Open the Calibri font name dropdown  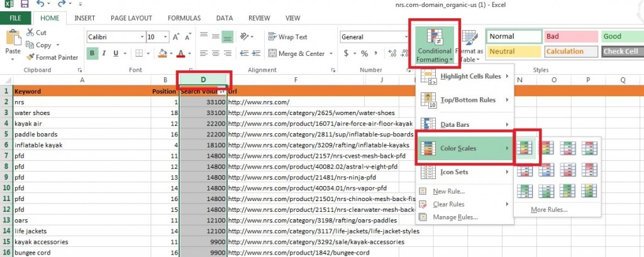tap(142, 37)
